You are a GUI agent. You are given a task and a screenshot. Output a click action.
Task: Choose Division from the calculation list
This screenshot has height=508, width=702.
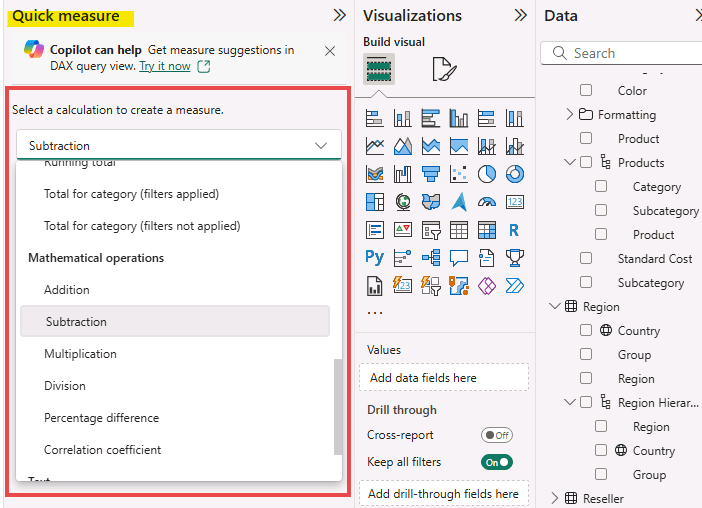tap(65, 386)
